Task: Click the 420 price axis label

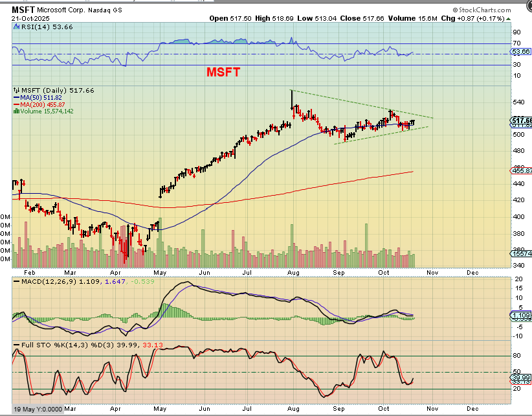Action: [x=518, y=200]
